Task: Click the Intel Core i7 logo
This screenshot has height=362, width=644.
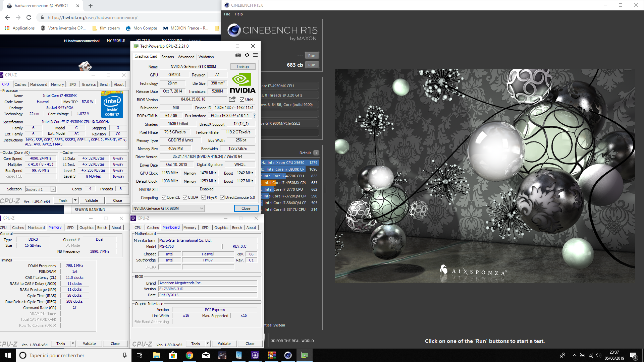Action: click(x=112, y=105)
